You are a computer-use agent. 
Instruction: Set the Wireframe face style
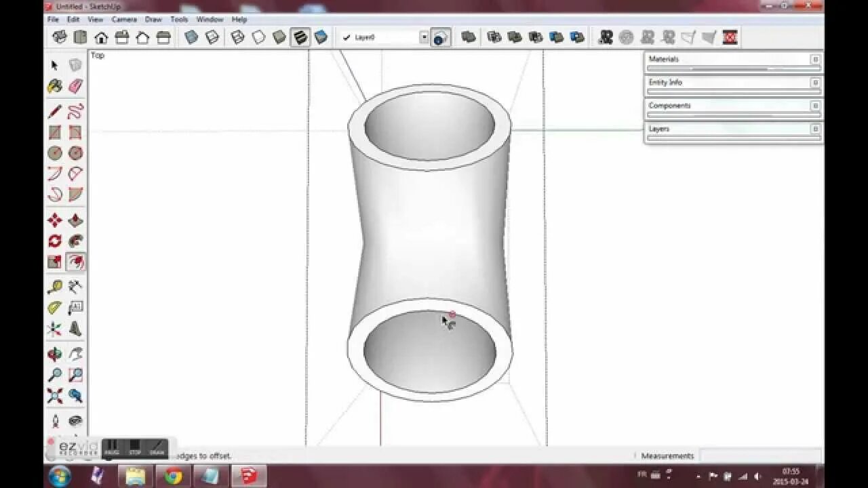(x=238, y=37)
